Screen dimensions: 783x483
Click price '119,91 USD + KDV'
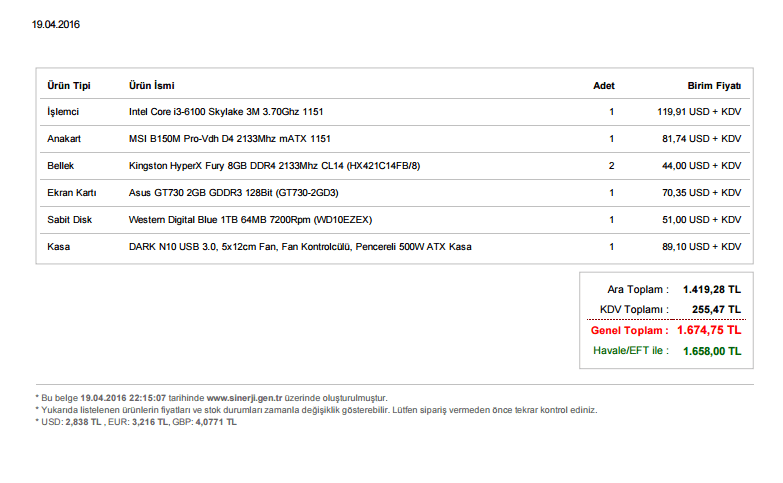coord(699,112)
